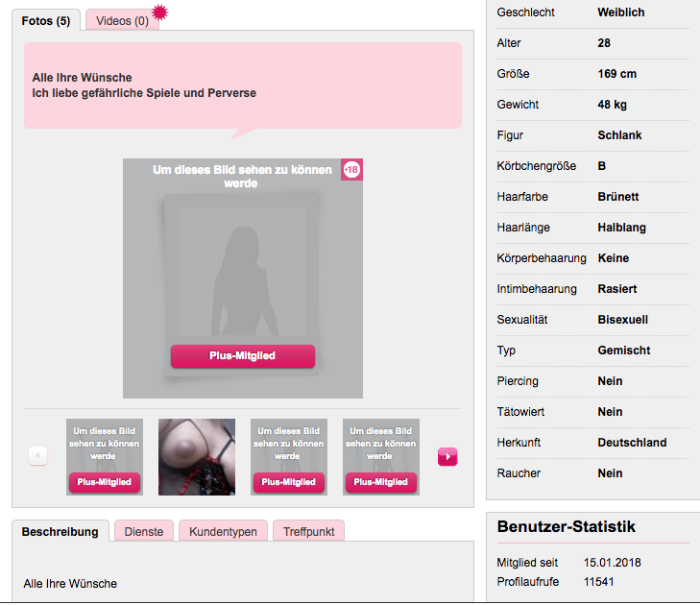Click the pink next-photos arrow

click(x=447, y=456)
